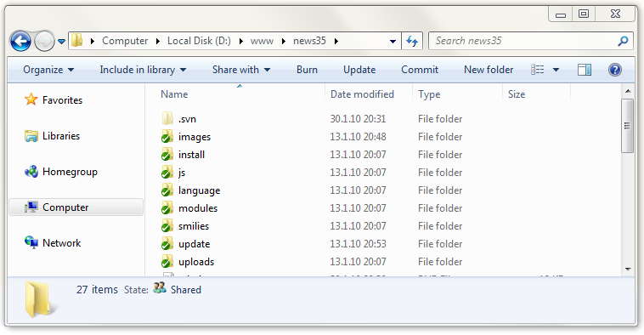Click Update in the toolbar

(359, 70)
